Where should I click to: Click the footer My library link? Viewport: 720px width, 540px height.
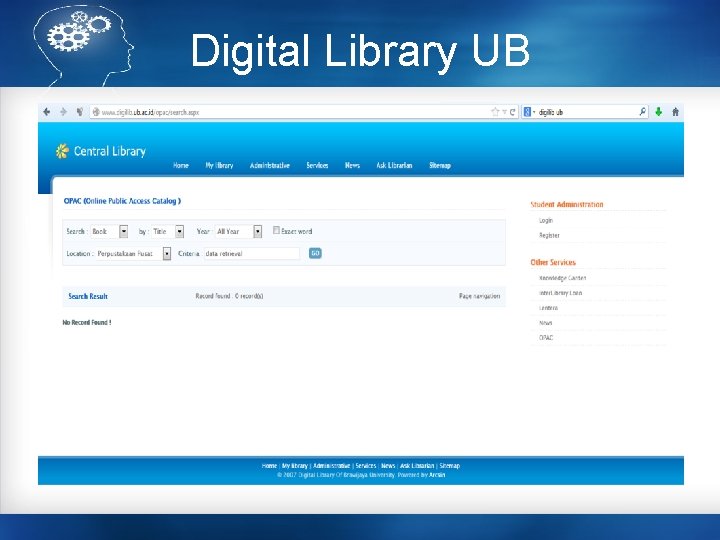(x=294, y=466)
